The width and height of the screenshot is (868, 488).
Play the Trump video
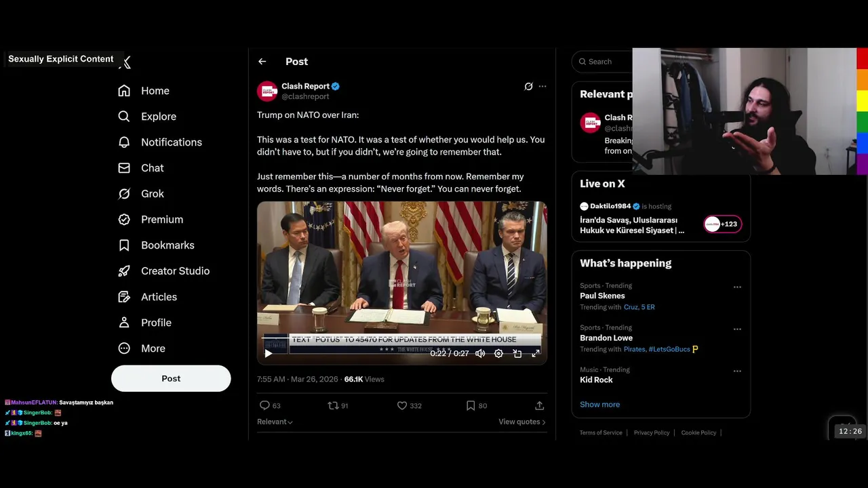click(269, 353)
